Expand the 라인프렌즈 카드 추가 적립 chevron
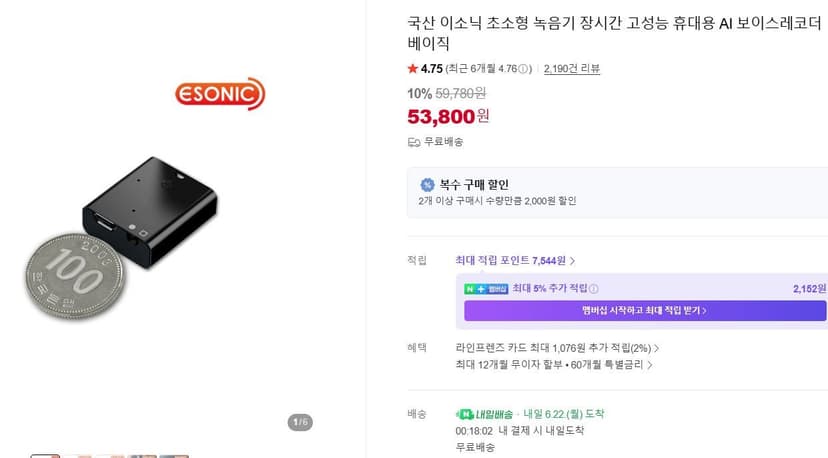Screen dimensions: 828x458 [x=656, y=349]
